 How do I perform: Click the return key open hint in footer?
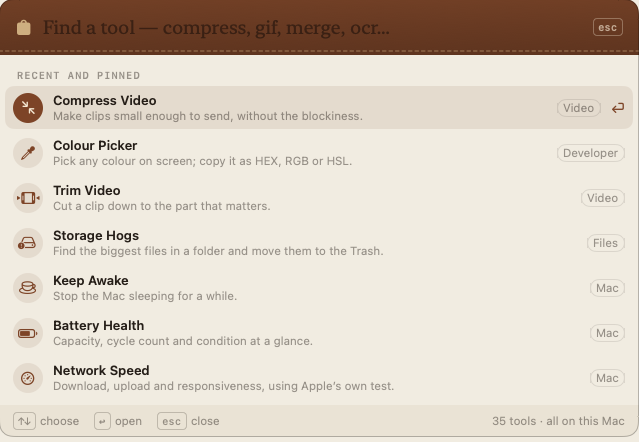(x=102, y=421)
